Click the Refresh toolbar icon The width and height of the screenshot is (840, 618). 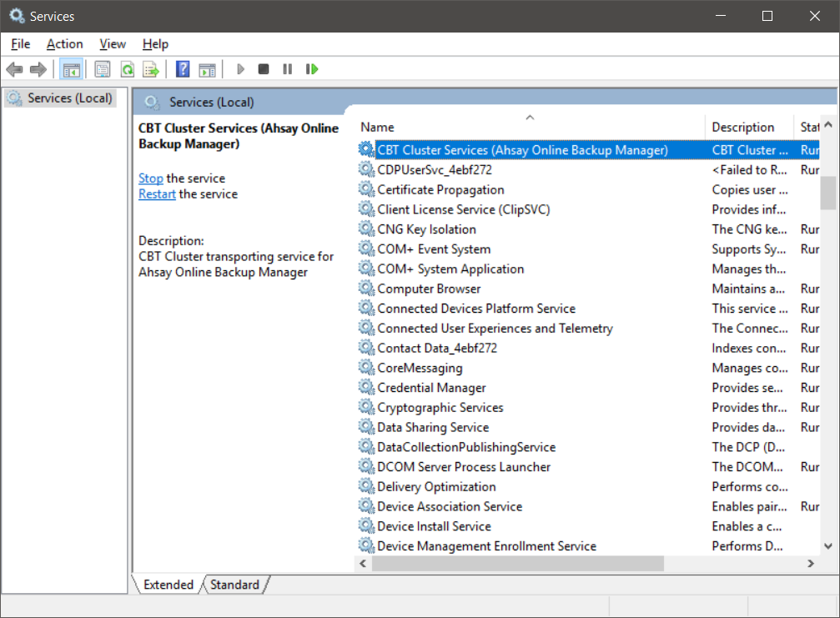point(126,68)
